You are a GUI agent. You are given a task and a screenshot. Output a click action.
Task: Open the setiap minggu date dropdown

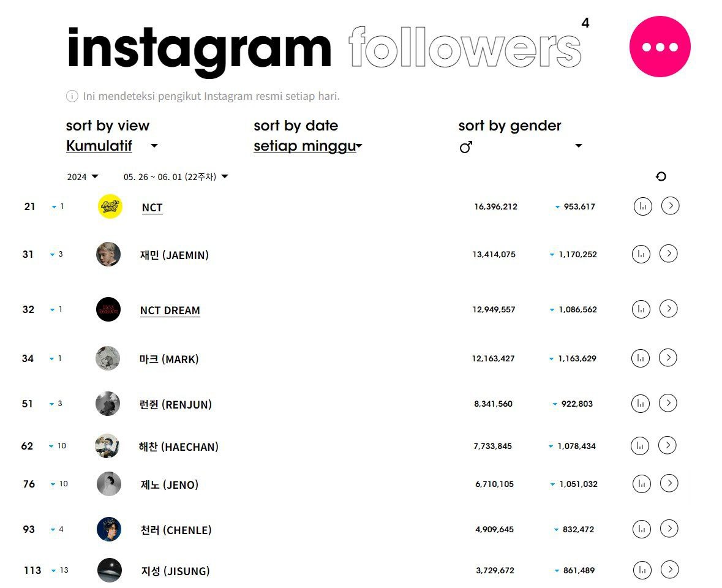coord(359,146)
